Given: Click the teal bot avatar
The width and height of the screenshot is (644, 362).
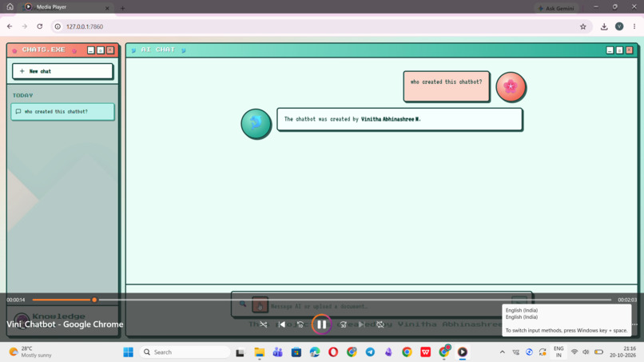Looking at the screenshot, I should (x=256, y=123).
